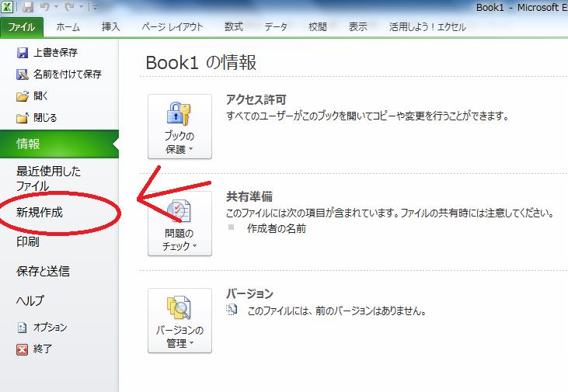Expand the バージョンの管理 dropdown arrow
Screen dimensions: 568x392
[x=191, y=343]
